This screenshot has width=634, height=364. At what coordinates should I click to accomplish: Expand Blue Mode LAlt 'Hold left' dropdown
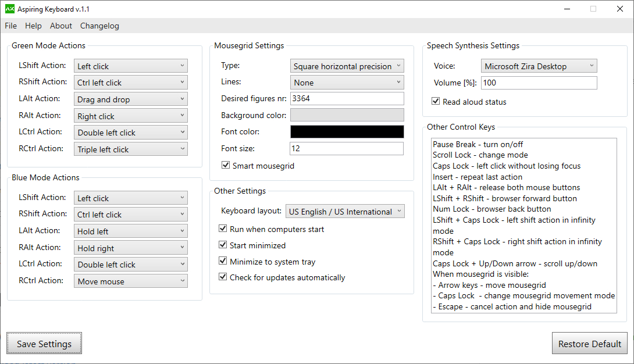(131, 231)
